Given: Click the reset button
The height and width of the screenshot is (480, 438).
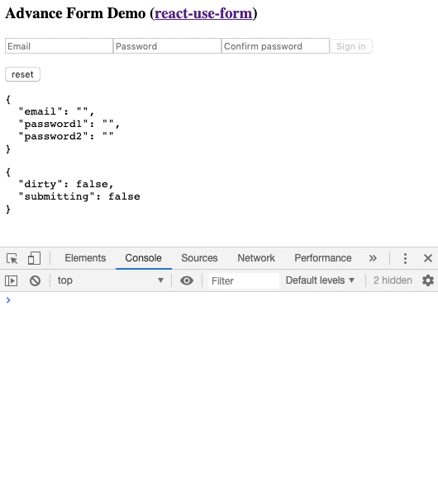Looking at the screenshot, I should (x=23, y=74).
